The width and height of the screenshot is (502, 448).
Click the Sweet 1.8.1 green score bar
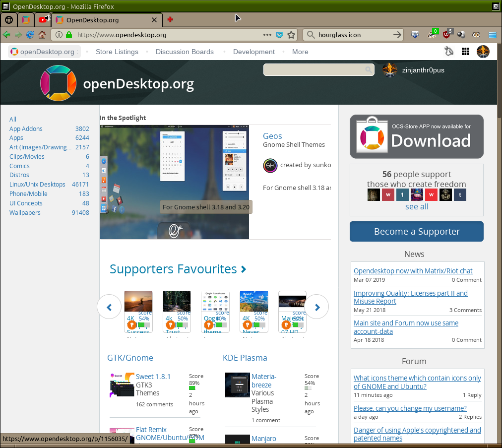192,388
